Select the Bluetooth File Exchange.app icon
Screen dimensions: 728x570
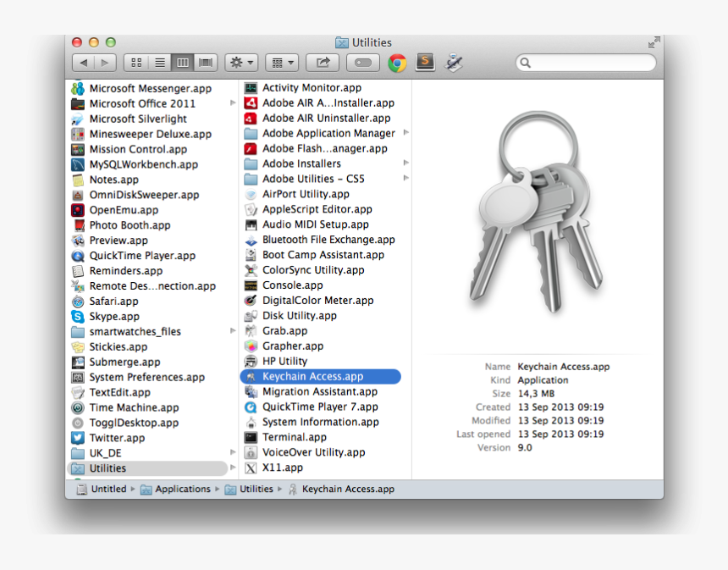point(251,241)
